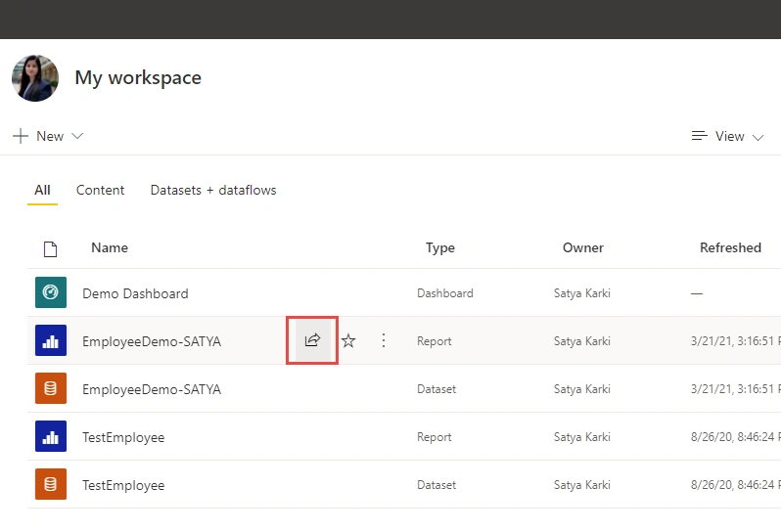Image resolution: width=781 pixels, height=532 pixels.
Task: Sort by the Type column header
Action: click(x=440, y=247)
